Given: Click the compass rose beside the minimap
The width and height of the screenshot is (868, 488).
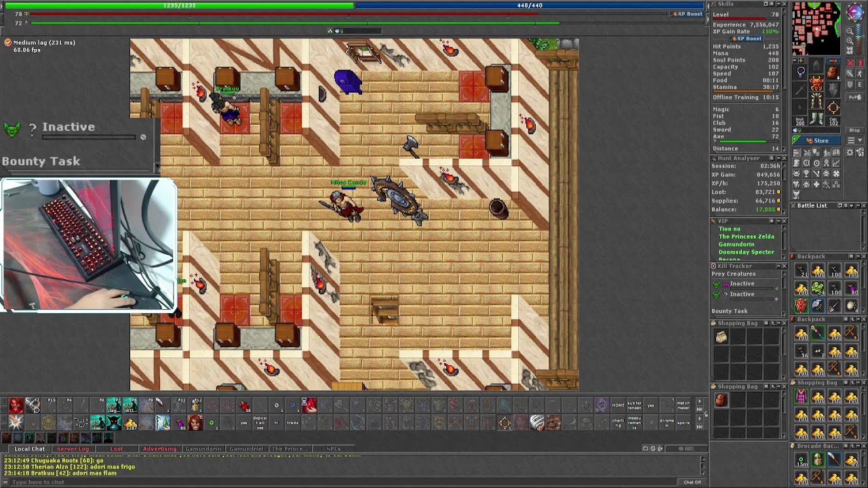Looking at the screenshot, I should tap(854, 13).
